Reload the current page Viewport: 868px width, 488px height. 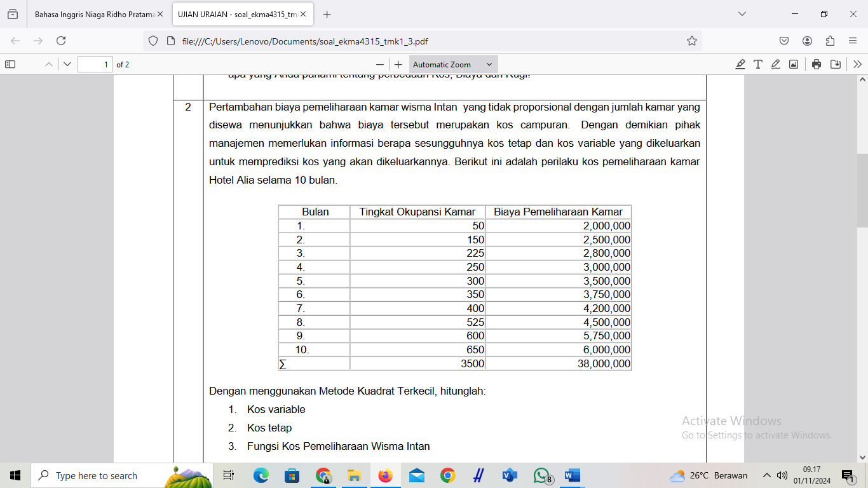coord(61,41)
